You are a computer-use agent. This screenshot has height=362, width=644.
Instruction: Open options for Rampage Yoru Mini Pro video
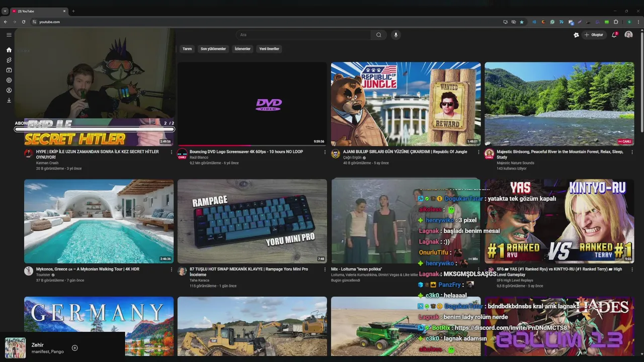pos(325,269)
